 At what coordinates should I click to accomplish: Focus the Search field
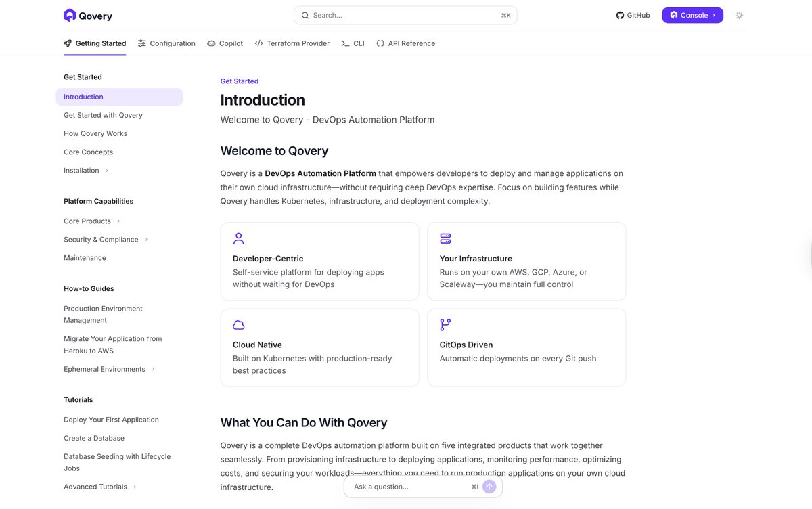click(405, 15)
